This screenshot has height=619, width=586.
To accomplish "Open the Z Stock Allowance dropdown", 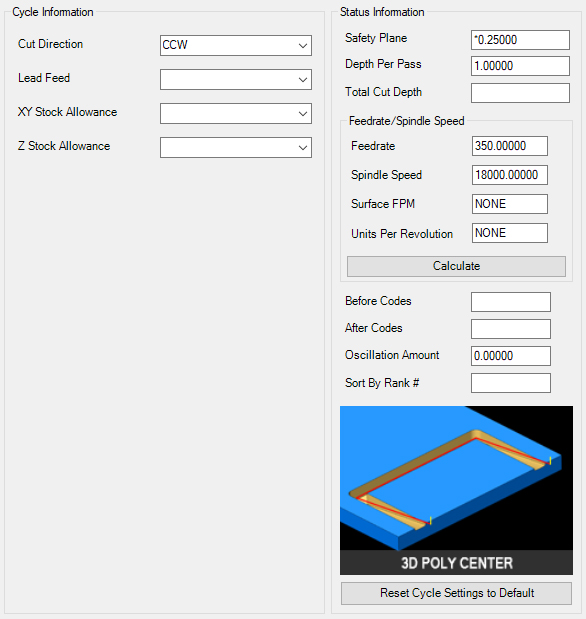I will [236, 147].
